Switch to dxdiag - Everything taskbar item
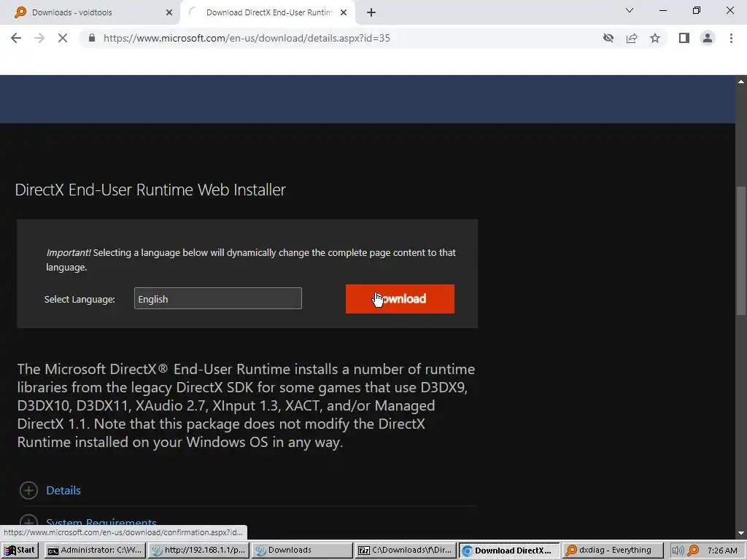The image size is (747, 560). point(612,550)
